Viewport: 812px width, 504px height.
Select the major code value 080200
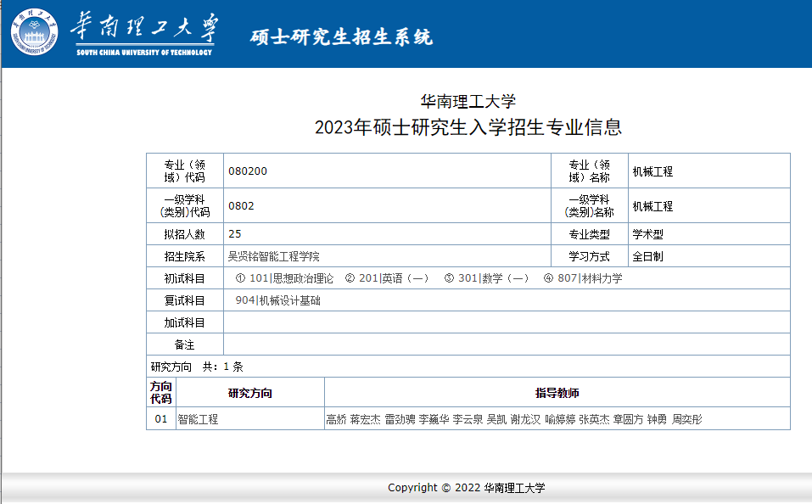248,171
